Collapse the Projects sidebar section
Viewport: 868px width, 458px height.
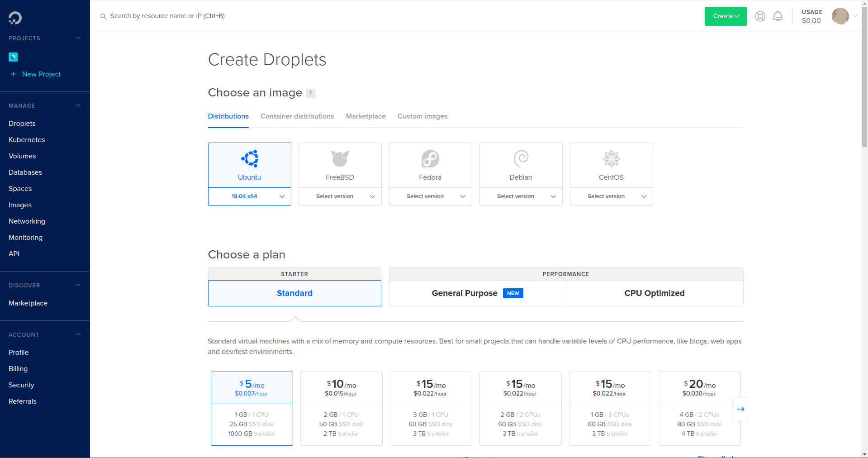click(78, 38)
